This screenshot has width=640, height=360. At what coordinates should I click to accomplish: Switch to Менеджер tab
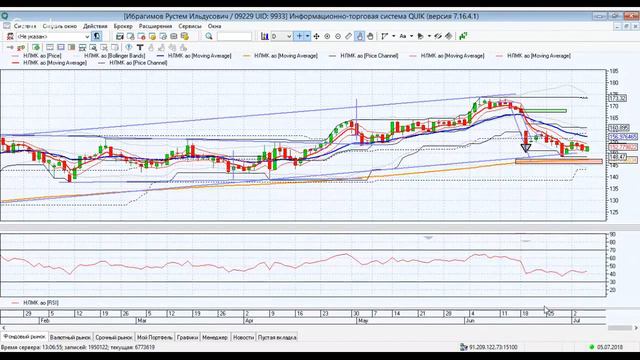tap(215, 338)
